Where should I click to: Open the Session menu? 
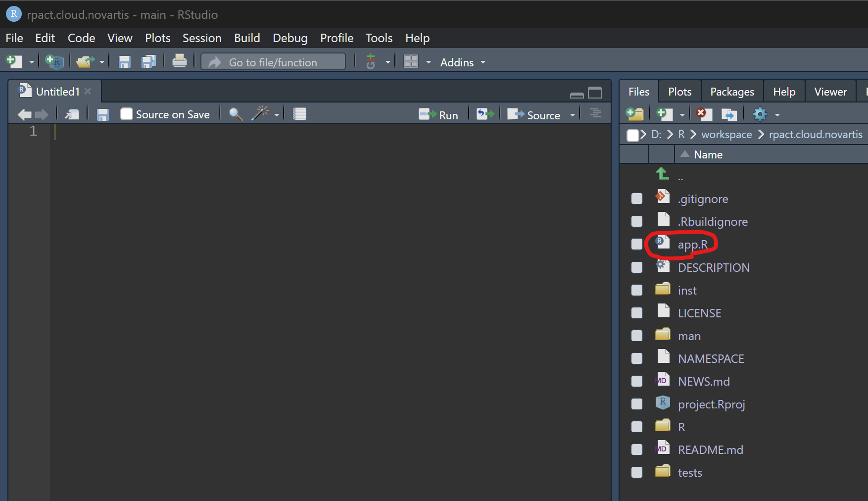pos(202,38)
